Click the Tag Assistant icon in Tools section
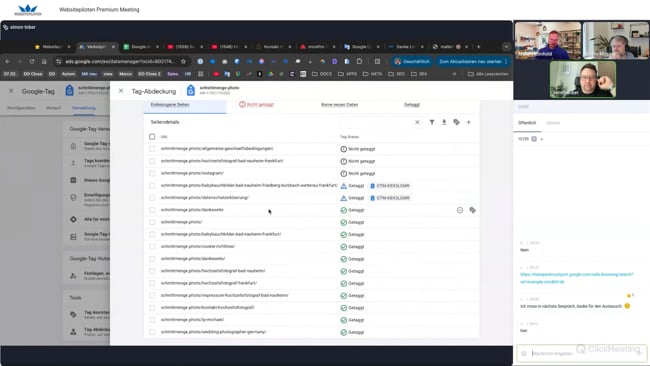 pyautogui.click(x=73, y=315)
